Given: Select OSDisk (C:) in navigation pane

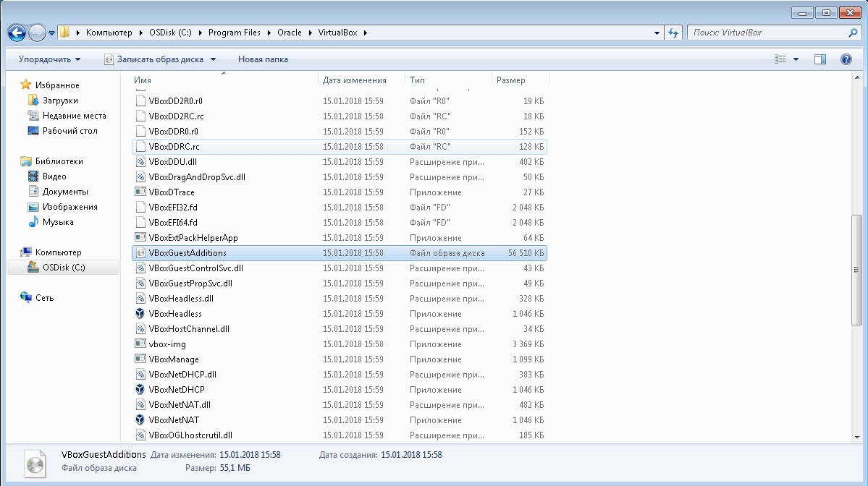Looking at the screenshot, I should pyautogui.click(x=64, y=268).
